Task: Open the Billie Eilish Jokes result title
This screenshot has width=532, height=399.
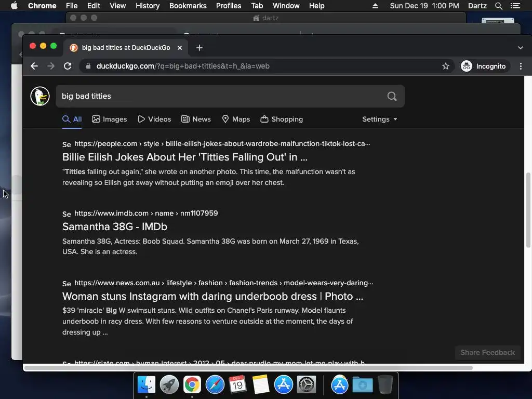Action: point(185,157)
